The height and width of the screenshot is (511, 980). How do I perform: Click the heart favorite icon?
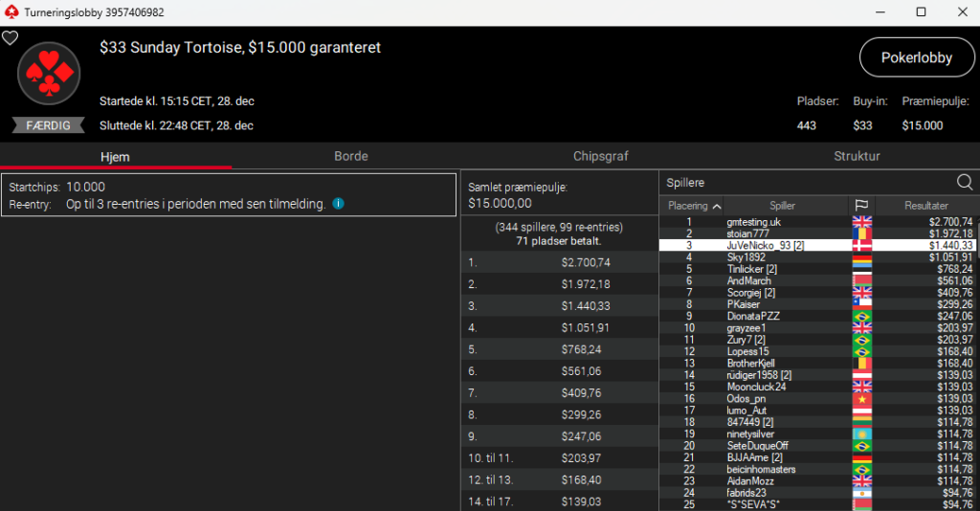10,38
